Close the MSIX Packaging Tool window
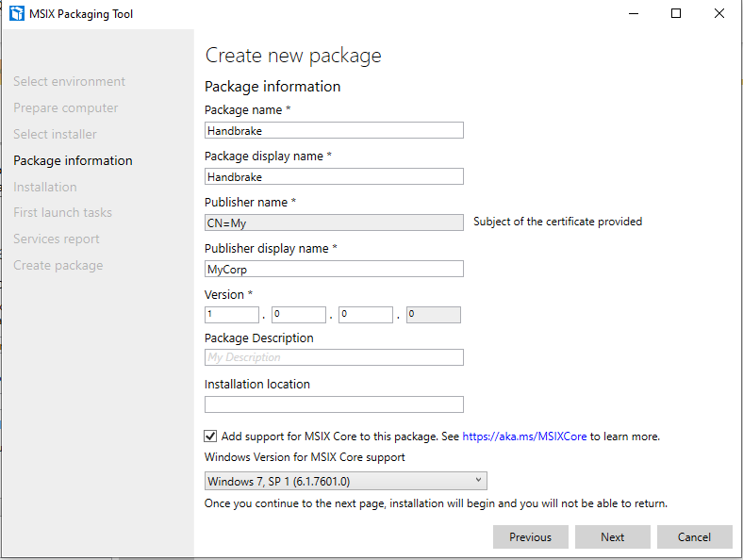743x560 pixels. pyautogui.click(x=719, y=14)
